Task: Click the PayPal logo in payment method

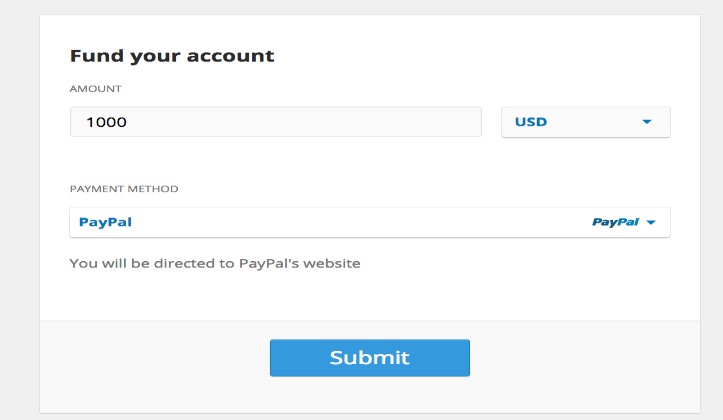Action: tap(614, 222)
